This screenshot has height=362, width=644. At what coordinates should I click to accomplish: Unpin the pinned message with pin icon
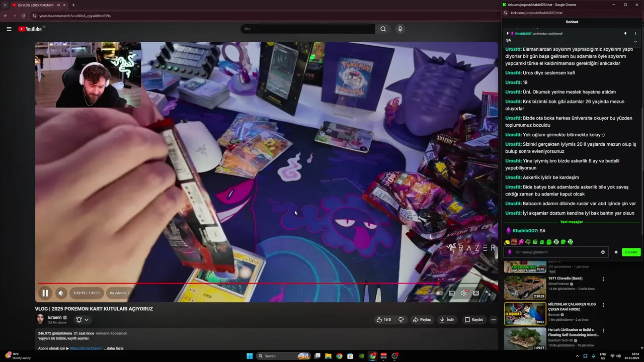[625, 34]
